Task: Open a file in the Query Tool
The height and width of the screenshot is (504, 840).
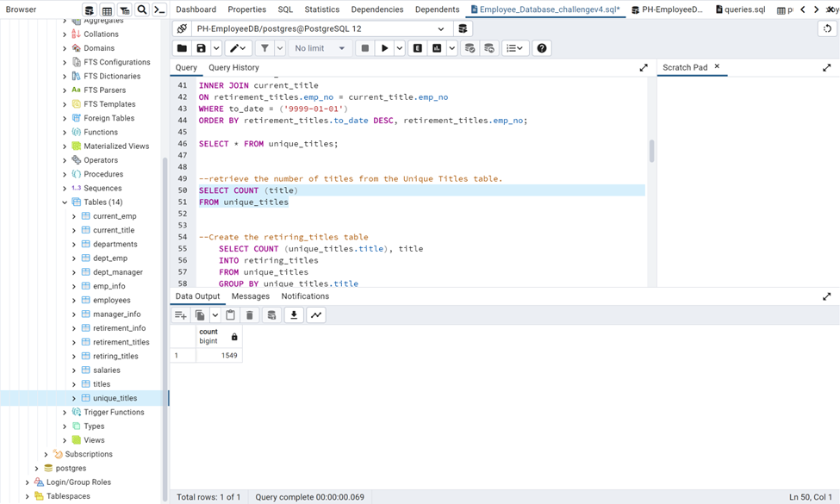Action: tap(182, 47)
